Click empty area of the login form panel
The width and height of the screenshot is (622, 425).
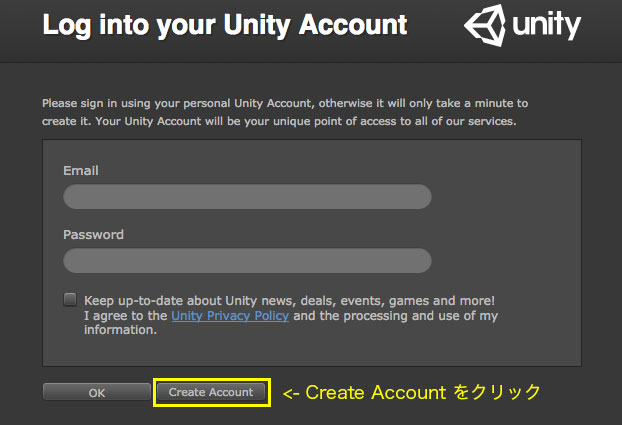point(506,222)
